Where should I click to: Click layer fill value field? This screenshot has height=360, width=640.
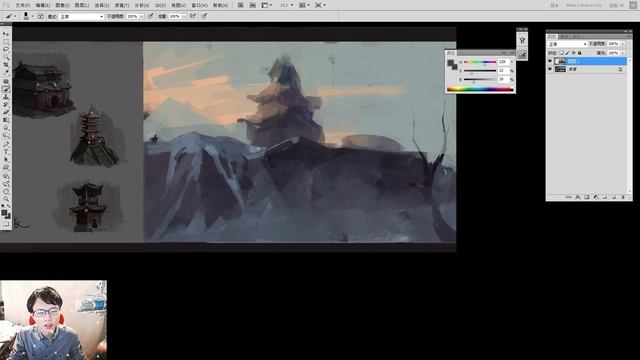613,53
